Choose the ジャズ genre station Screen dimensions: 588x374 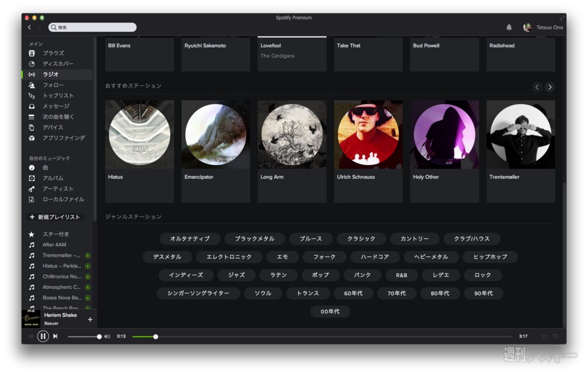pos(236,275)
